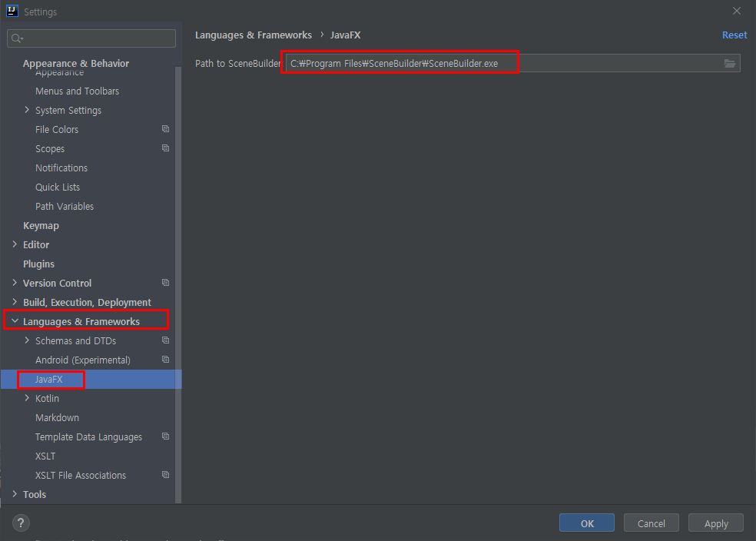
Task: Expand Schemas and DTDs node
Action: click(27, 340)
